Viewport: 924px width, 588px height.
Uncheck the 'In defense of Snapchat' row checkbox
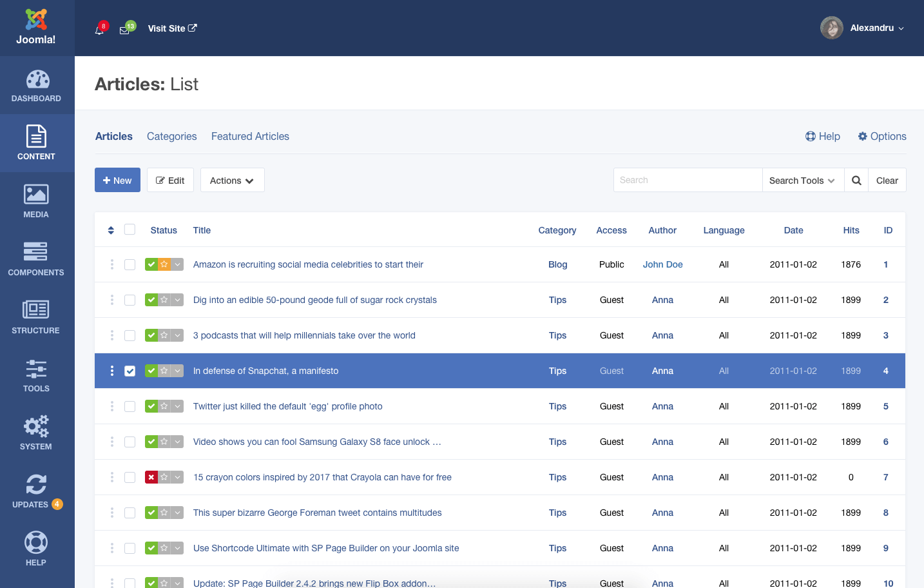point(130,371)
